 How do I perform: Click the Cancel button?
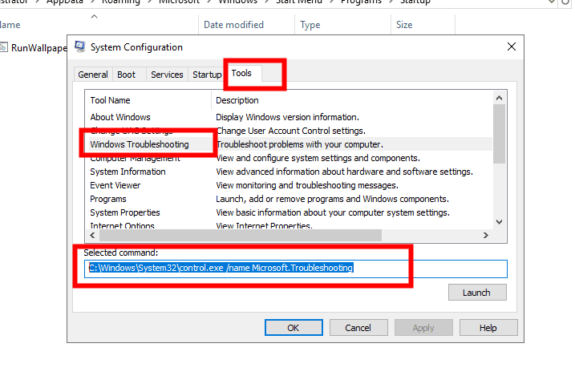358,327
